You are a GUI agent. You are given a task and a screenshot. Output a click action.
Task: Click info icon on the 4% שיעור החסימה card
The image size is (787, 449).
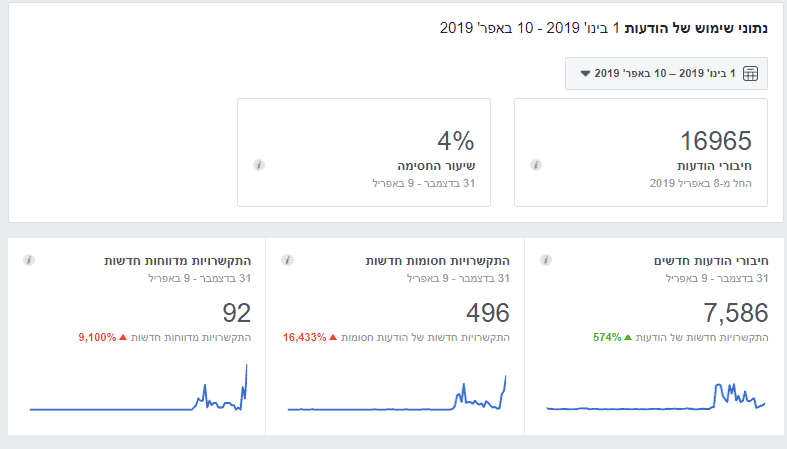pos(259,164)
